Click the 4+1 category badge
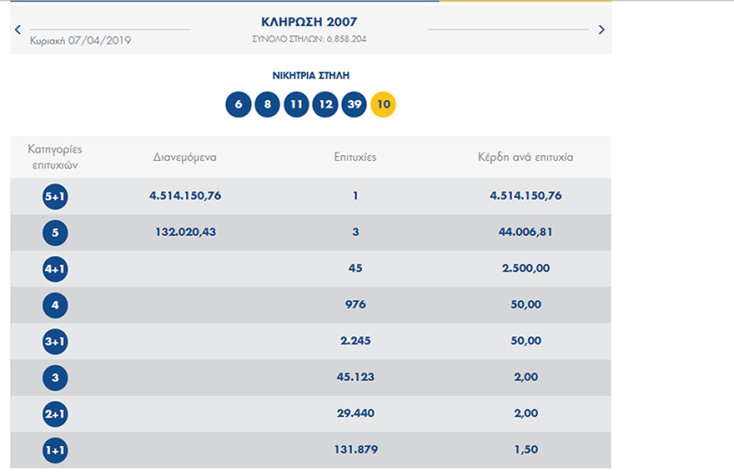This screenshot has width=734, height=476. 57,269
